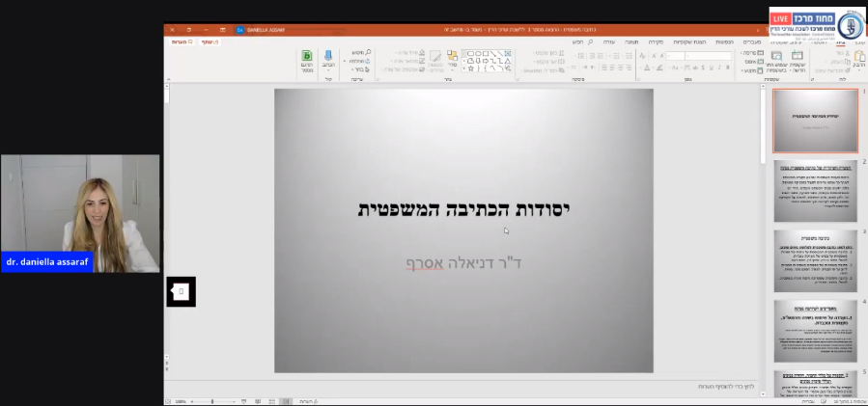This screenshot has width=868, height=406.
Task: Open the slide Layout dropdown
Action: click(x=752, y=53)
